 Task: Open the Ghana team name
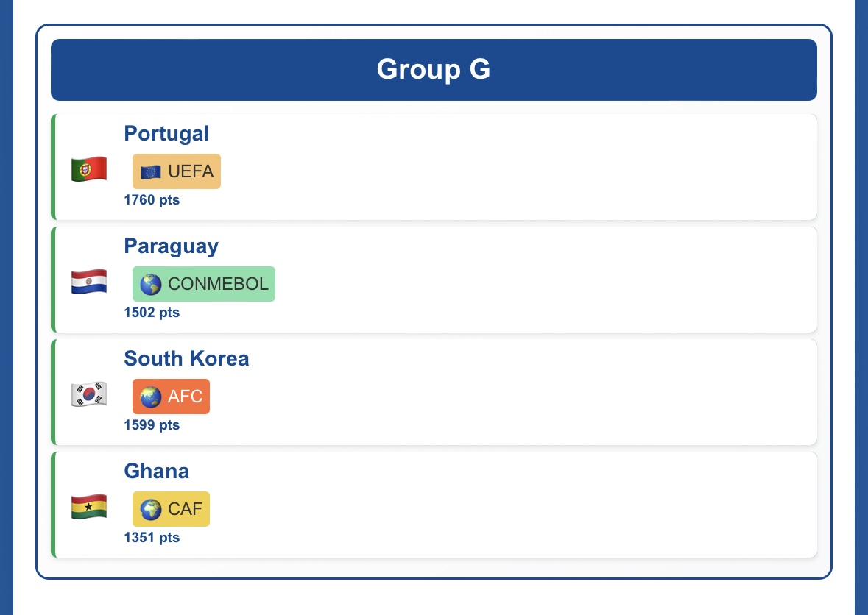[x=156, y=471]
